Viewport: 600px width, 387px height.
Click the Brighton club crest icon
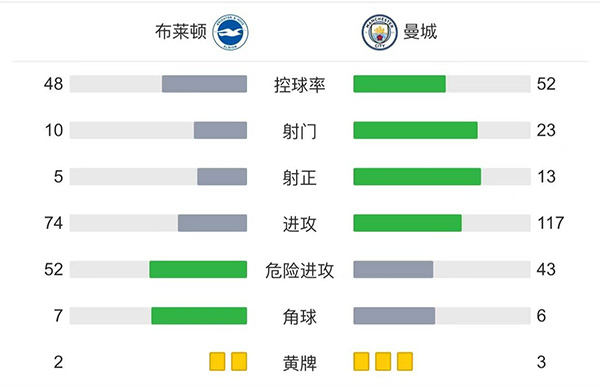(x=230, y=33)
